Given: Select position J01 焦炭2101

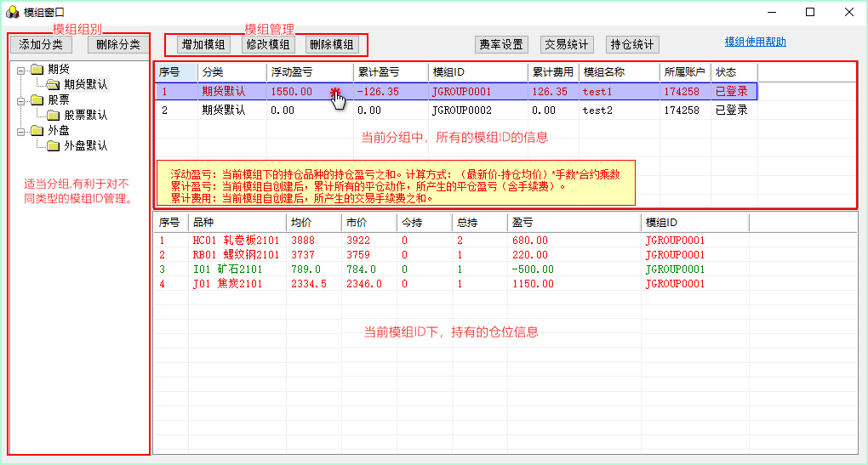Looking at the screenshot, I should click(227, 284).
